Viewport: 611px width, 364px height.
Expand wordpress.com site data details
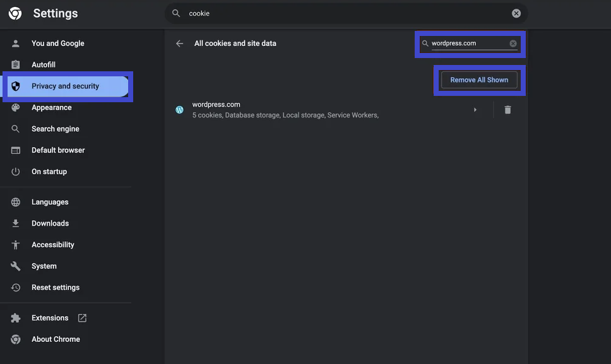pyautogui.click(x=475, y=110)
